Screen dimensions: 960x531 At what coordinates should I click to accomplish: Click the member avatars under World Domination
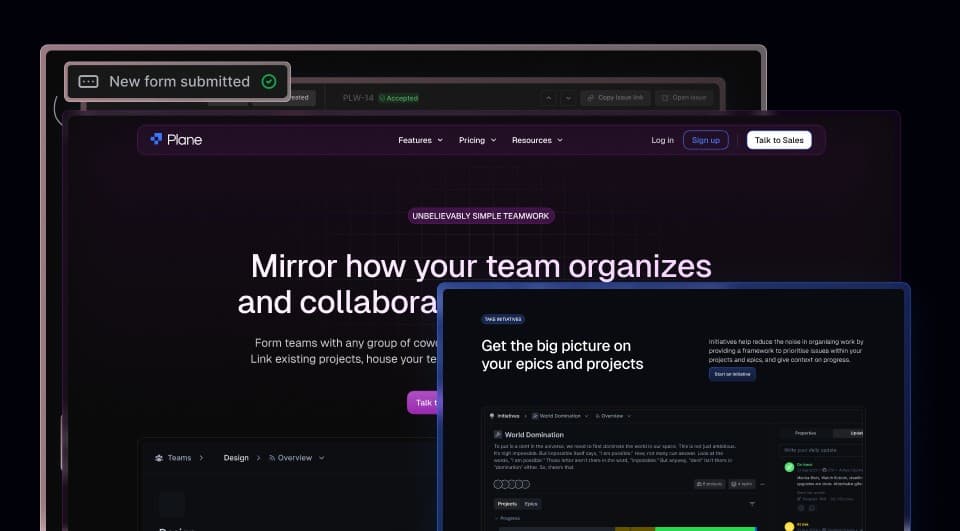coord(511,484)
